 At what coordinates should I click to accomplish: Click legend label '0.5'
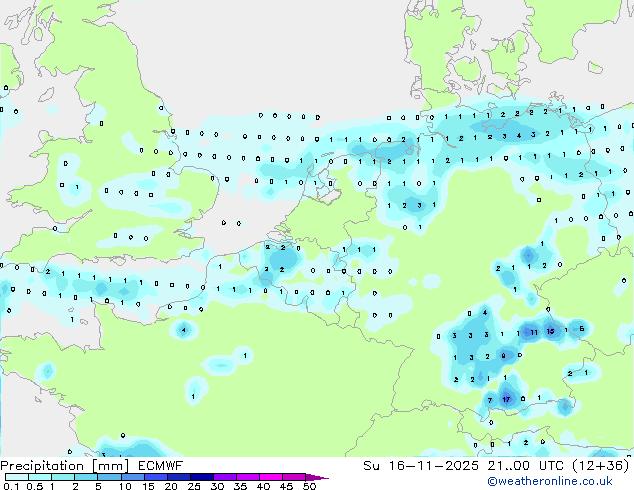pos(34,486)
